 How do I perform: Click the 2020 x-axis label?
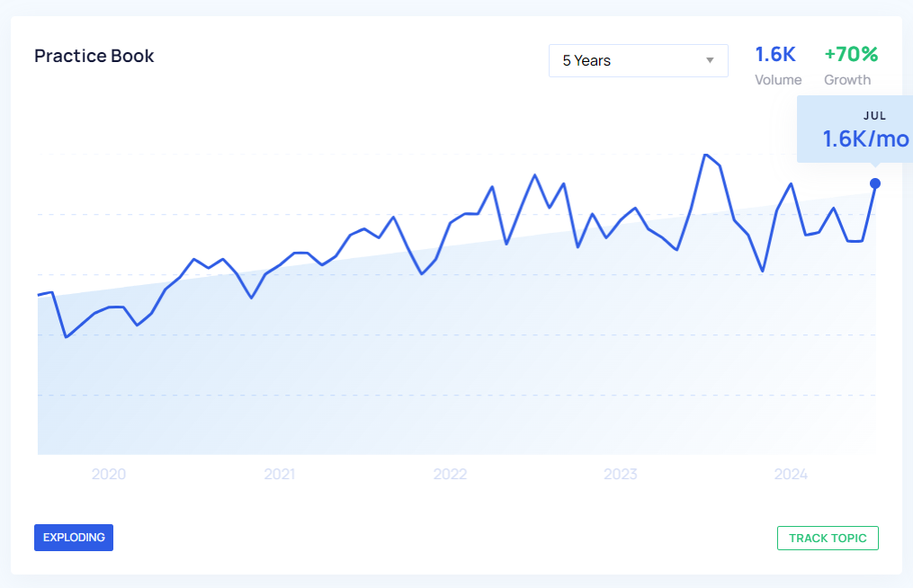click(109, 475)
